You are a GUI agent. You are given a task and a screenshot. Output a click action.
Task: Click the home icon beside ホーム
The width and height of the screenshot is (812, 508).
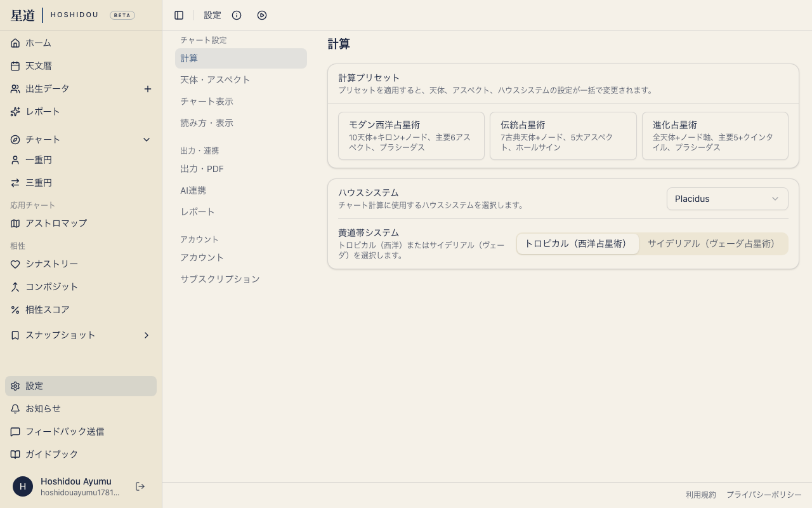[15, 43]
